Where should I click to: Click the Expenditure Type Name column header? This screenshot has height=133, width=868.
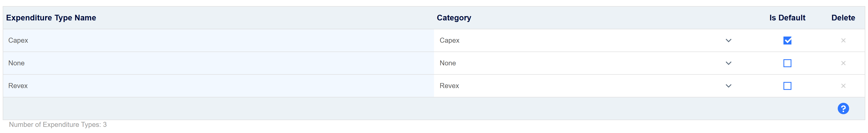[x=51, y=18]
